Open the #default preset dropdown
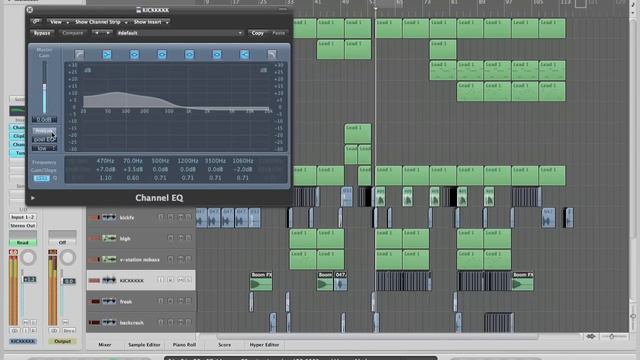The height and width of the screenshot is (360, 640). (x=180, y=33)
